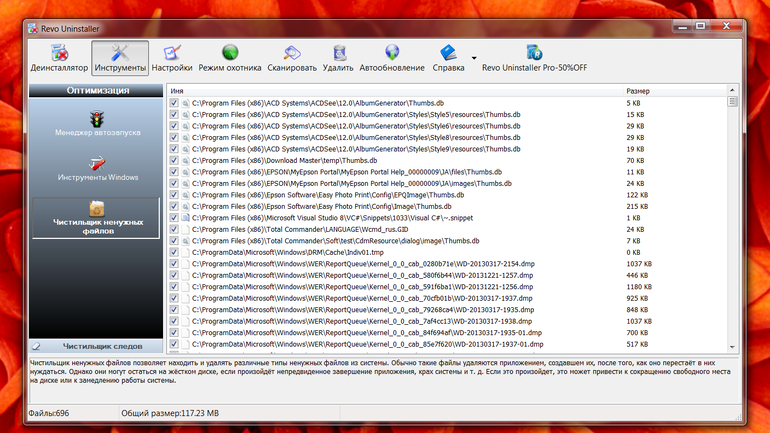Click file icon of Style9\resources\Thumbs.db
The height and width of the screenshot is (433, 770).
185,149
